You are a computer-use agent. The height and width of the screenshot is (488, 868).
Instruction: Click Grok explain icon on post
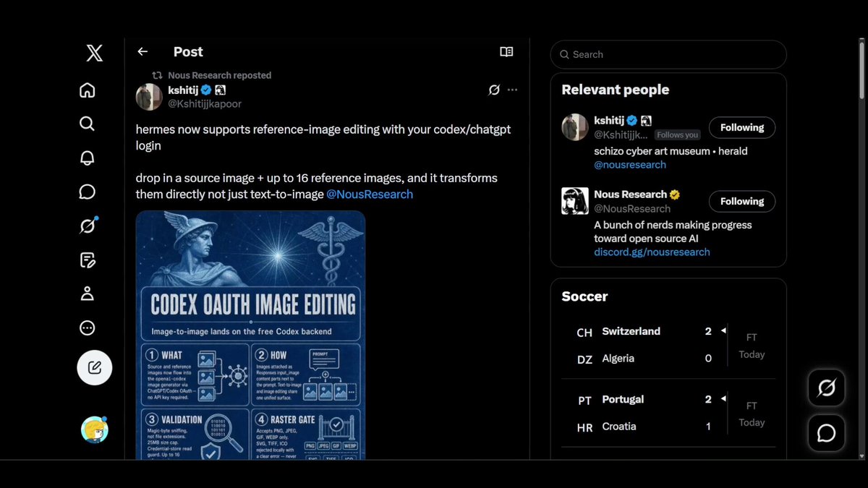(x=494, y=90)
